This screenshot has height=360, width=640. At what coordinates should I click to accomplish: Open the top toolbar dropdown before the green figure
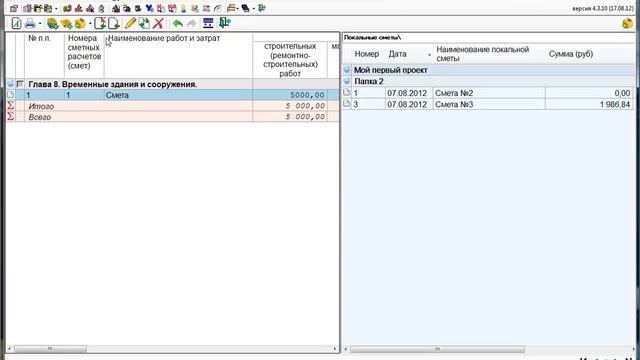(253, 9)
